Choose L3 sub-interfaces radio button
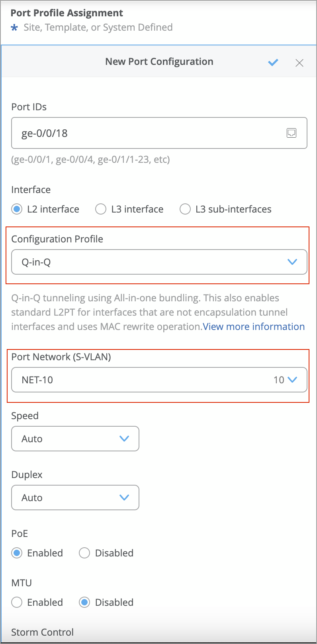The image size is (317, 644). (185, 209)
